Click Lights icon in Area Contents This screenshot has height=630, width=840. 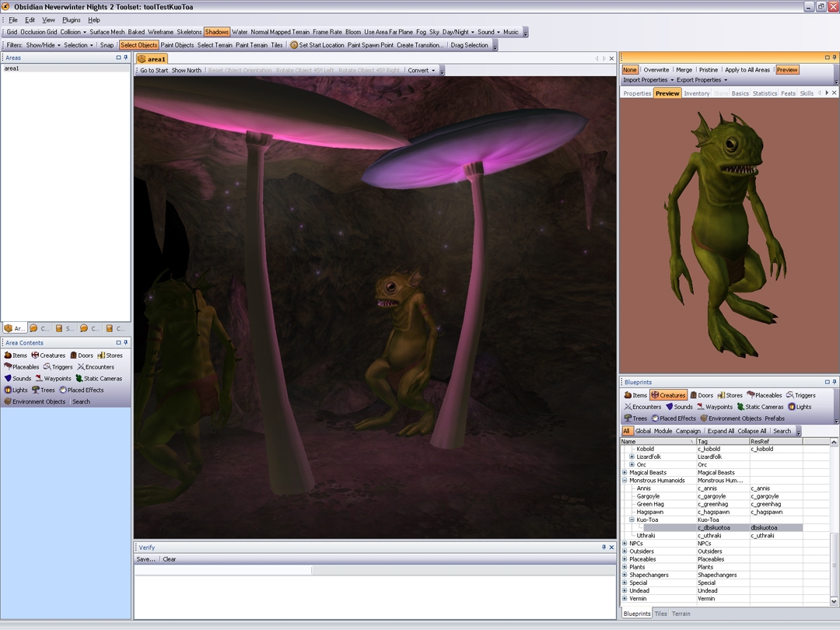coord(16,390)
